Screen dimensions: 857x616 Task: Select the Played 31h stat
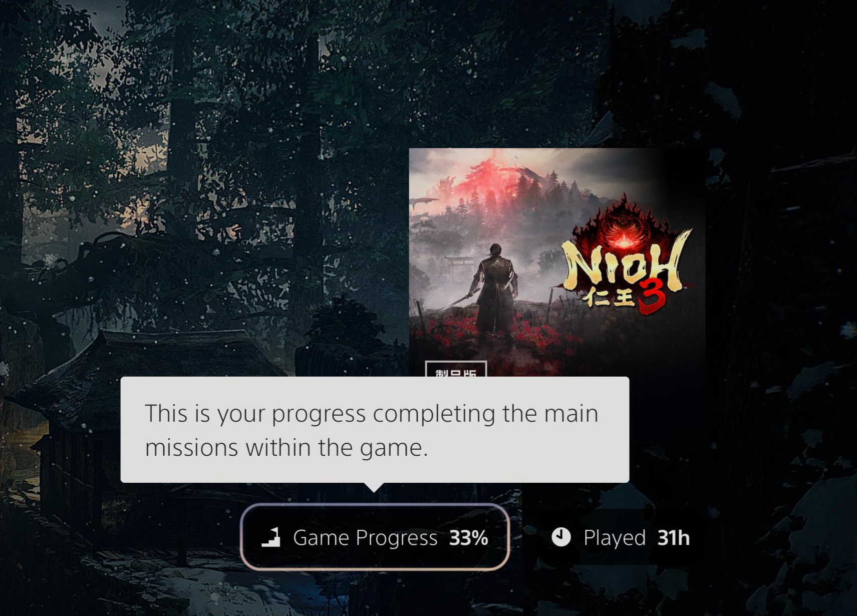[621, 537]
